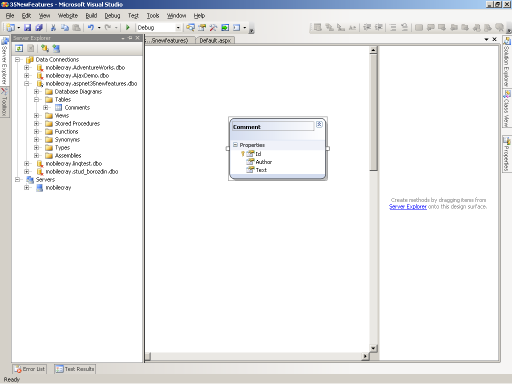This screenshot has height=384, width=512.
Task: Click the Connect to Server icon
Action: [x=56, y=49]
